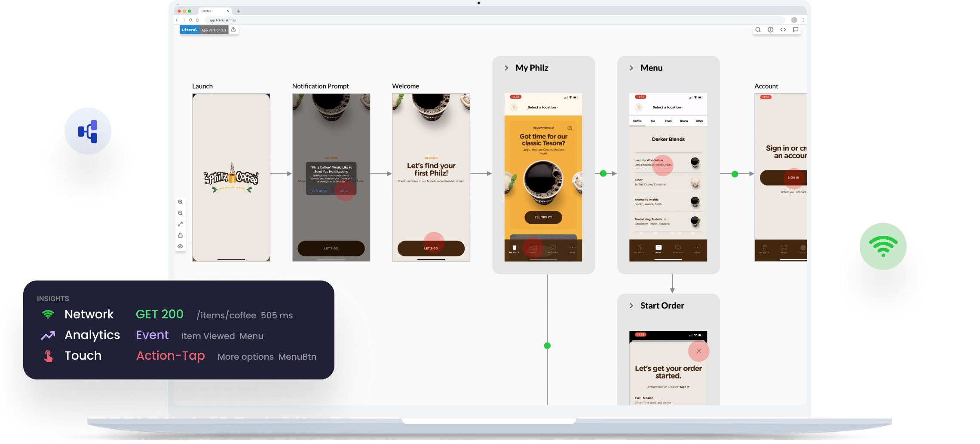
Task: Click the share/export icon beside App Version
Action: (233, 30)
